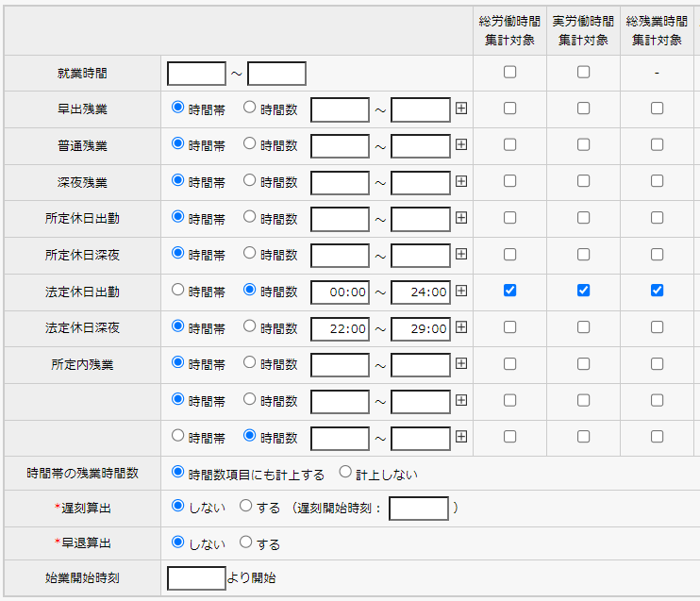Select 時間数 radio for 早出残業
This screenshot has height=601, width=700.
point(250,109)
